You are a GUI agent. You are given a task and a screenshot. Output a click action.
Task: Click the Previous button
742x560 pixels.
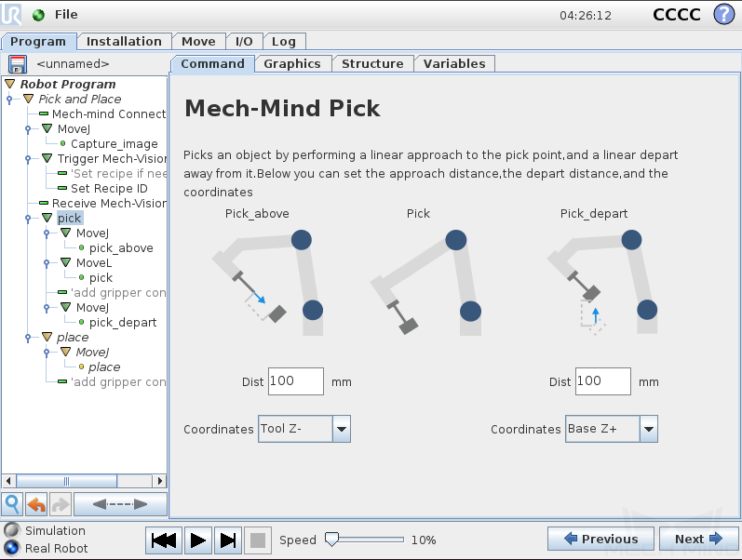(601, 539)
